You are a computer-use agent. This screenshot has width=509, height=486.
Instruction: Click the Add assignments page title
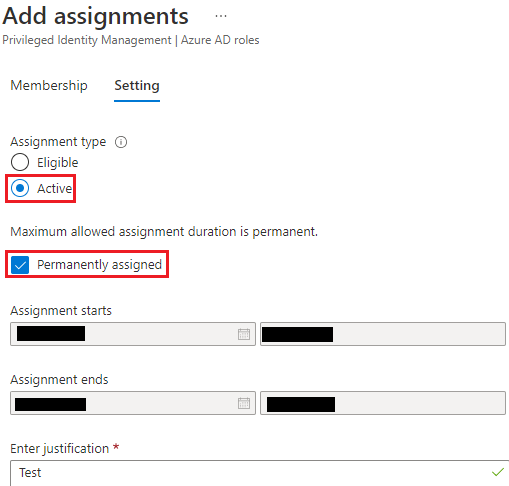[95, 16]
